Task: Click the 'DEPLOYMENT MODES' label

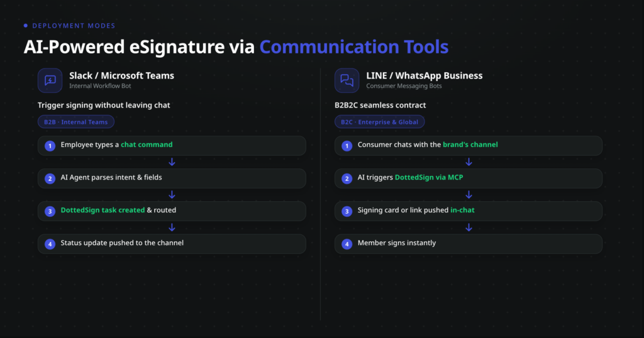Action: click(74, 26)
